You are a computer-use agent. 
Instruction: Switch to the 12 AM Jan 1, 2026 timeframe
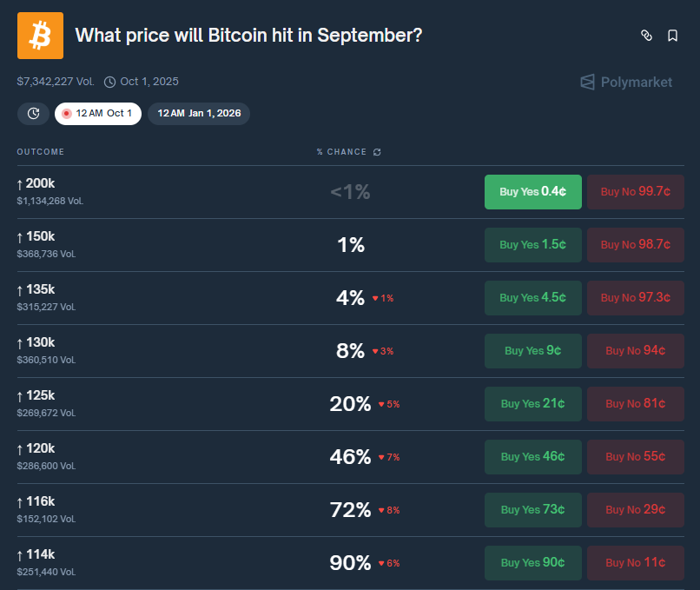[198, 113]
